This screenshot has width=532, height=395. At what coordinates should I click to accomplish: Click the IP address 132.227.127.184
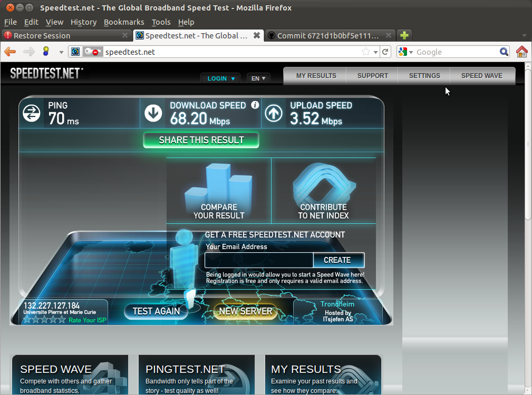(52, 305)
